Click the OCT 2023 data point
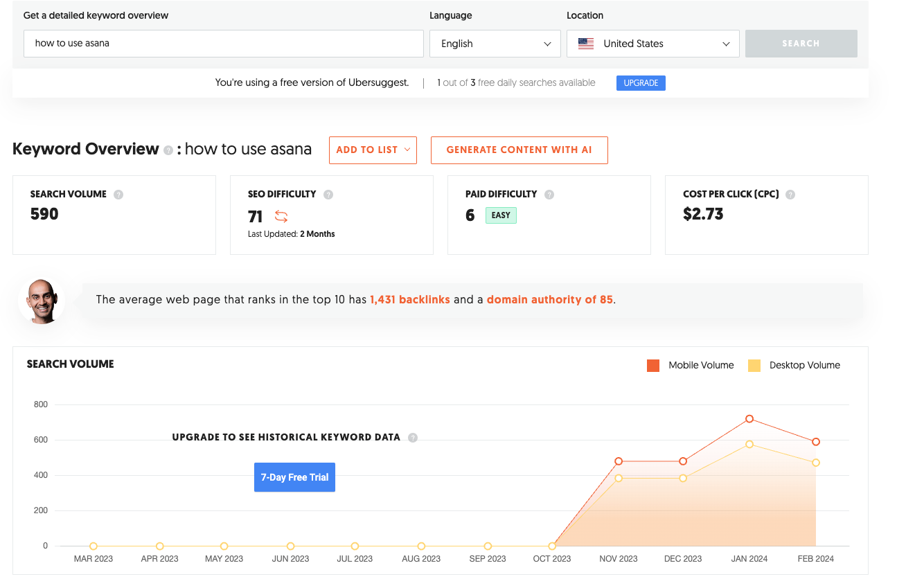Image resolution: width=906 pixels, height=588 pixels. click(552, 546)
